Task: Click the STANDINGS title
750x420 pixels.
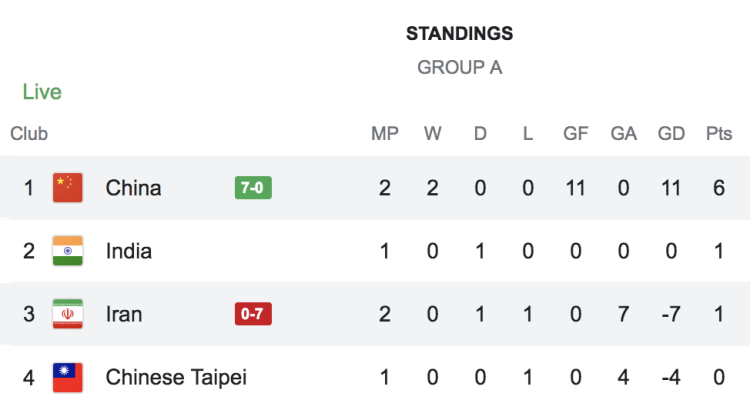Action: click(x=459, y=34)
